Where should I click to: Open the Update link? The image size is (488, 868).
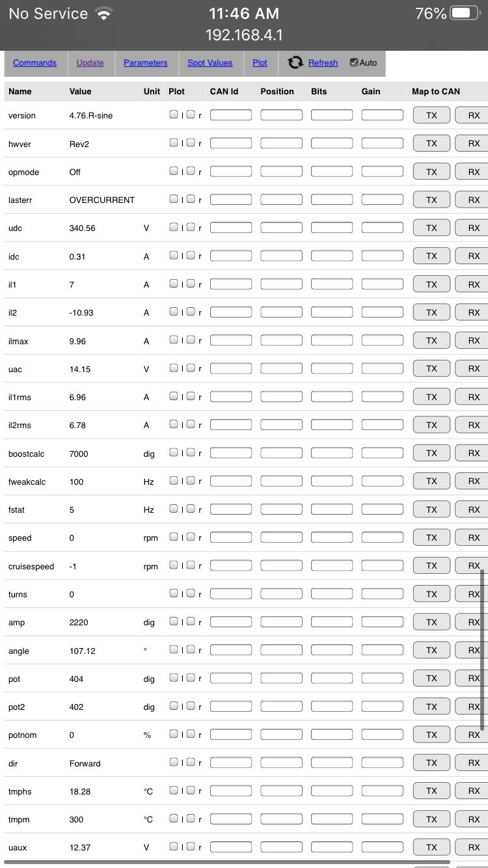tap(90, 63)
